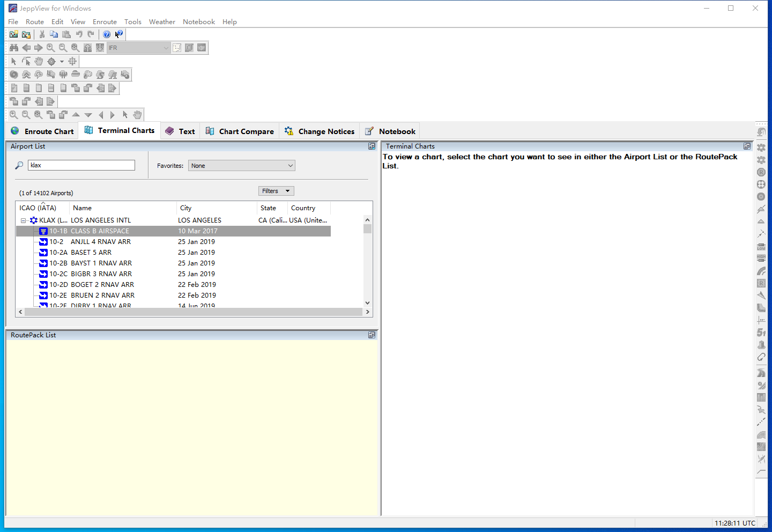Open the Route menu
The height and width of the screenshot is (532, 772).
point(35,22)
